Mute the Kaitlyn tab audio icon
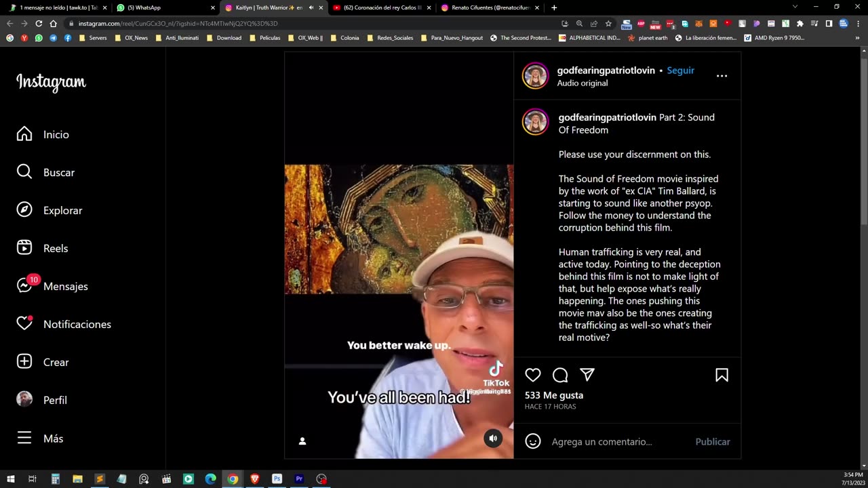 [311, 7]
